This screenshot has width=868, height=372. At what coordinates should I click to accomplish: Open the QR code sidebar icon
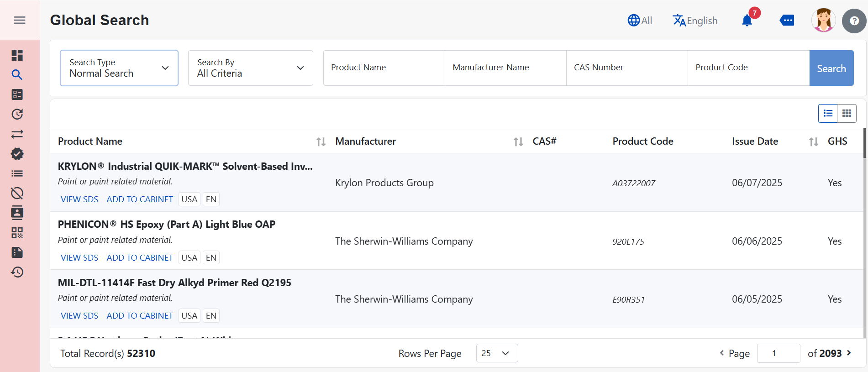tap(17, 233)
